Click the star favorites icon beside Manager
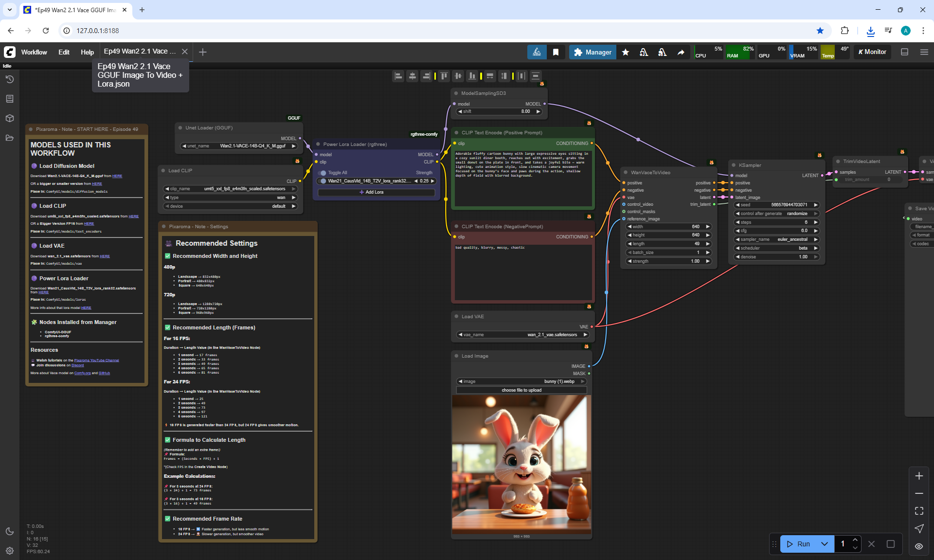This screenshot has height=560, width=934. [626, 52]
